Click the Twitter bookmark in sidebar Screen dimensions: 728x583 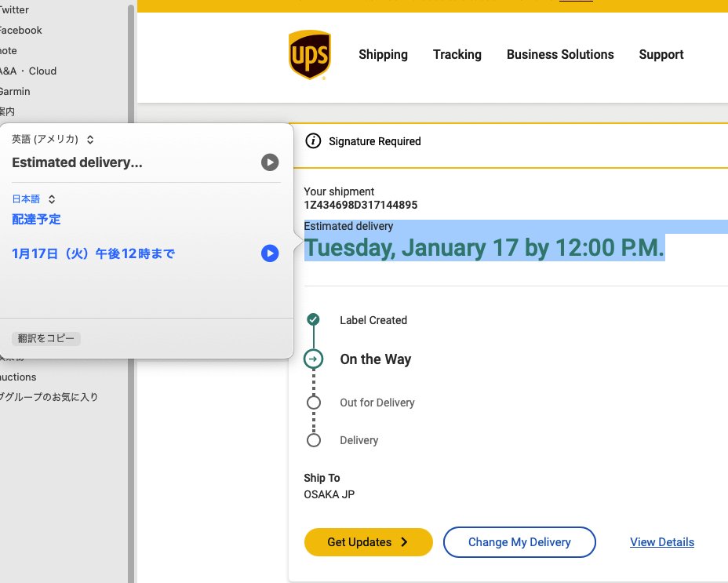14,9
